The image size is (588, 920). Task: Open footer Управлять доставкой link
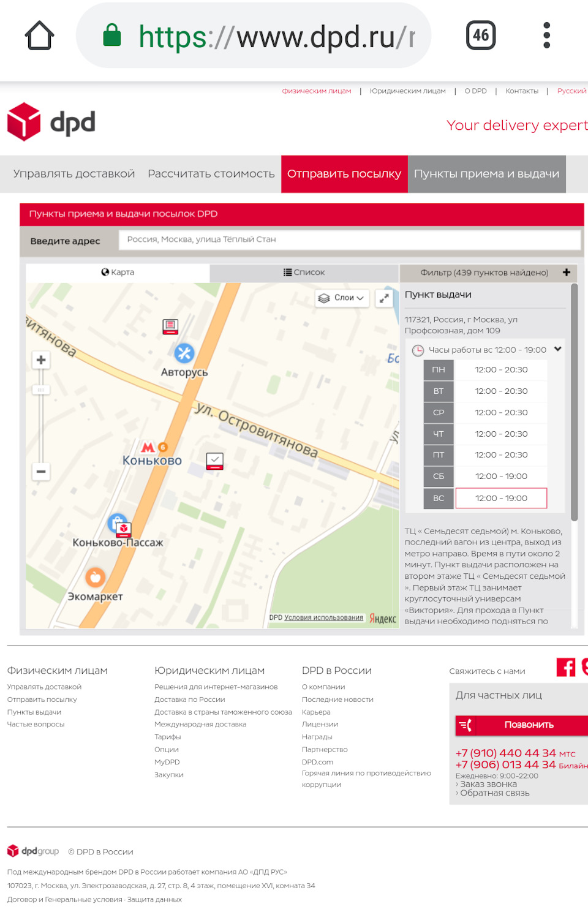pyautogui.click(x=44, y=687)
